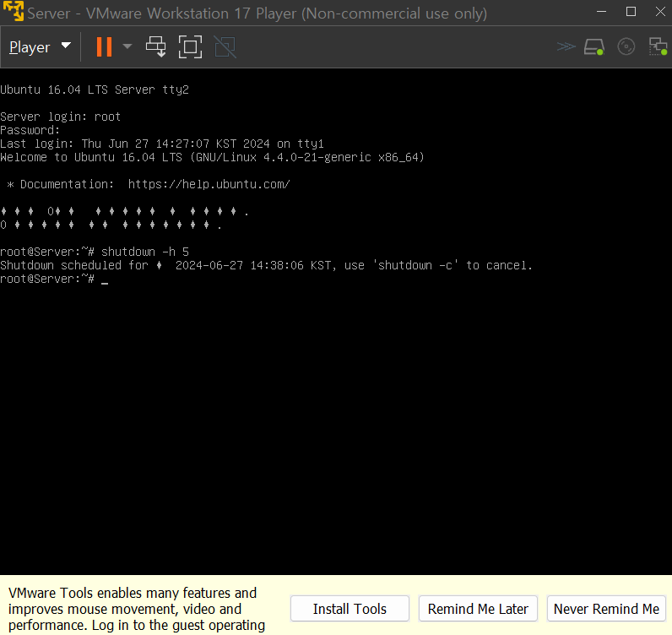
Task: Click the 'Password:' prompt line
Action: [30, 130]
